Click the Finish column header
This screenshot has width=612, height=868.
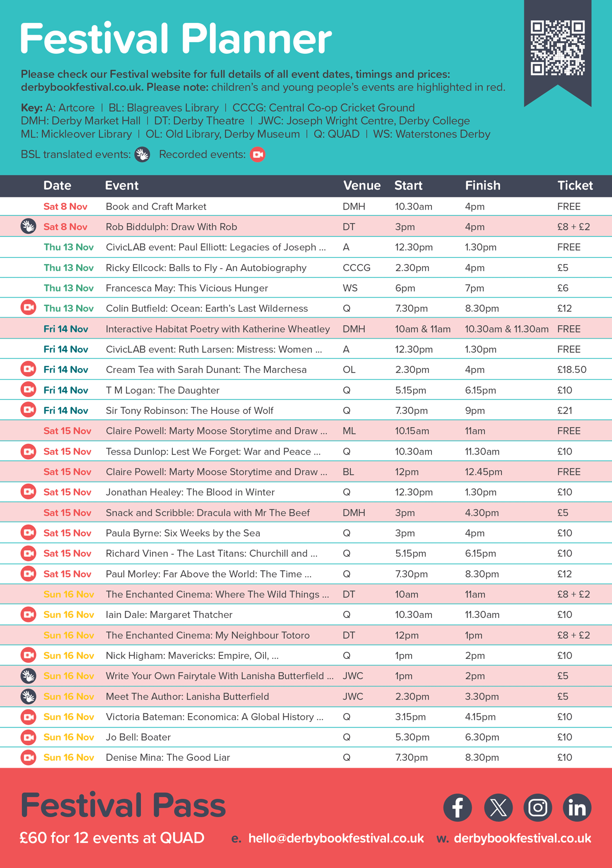click(x=483, y=186)
